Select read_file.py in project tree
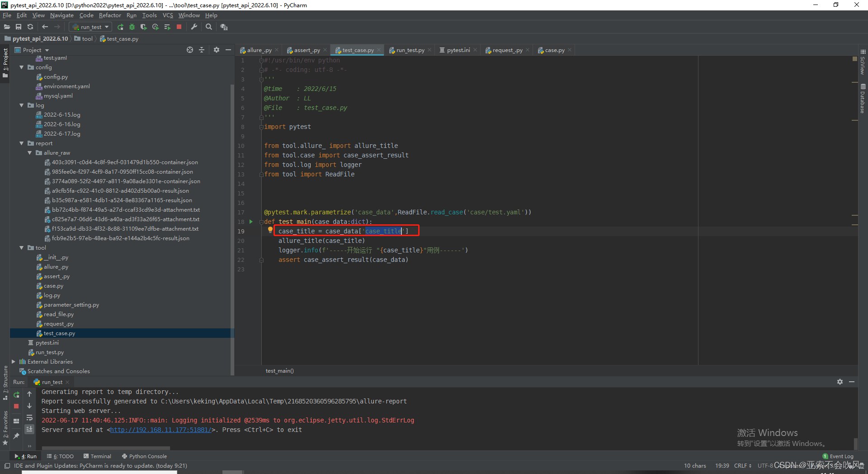 coord(59,314)
